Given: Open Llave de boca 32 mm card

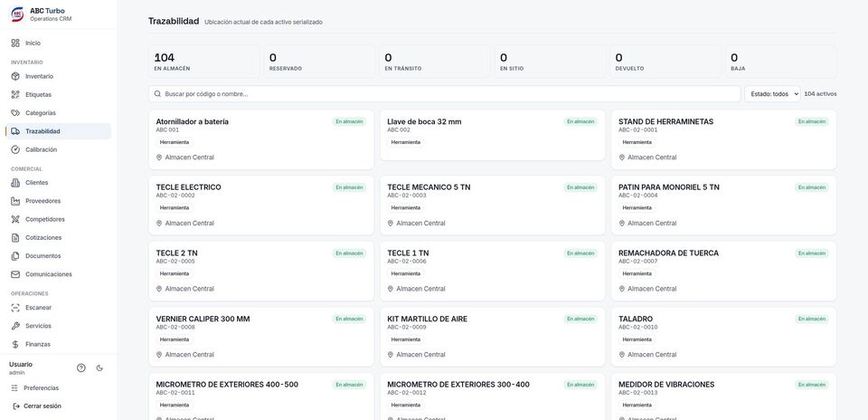Looking at the screenshot, I should (x=492, y=135).
